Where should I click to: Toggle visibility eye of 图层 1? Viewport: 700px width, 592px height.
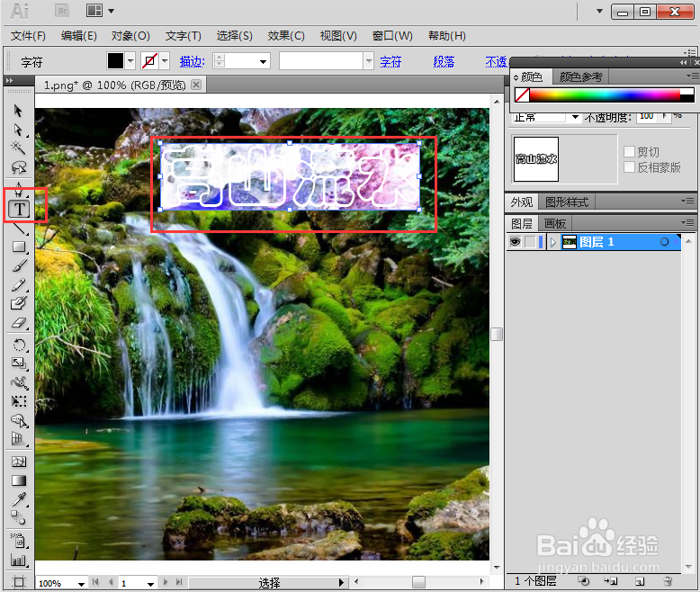(515, 242)
